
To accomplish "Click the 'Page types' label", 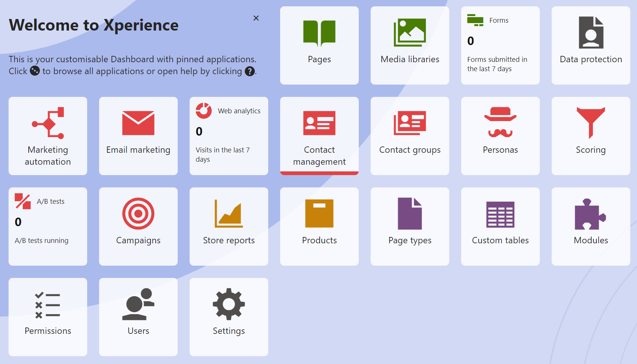I will [x=410, y=241].
